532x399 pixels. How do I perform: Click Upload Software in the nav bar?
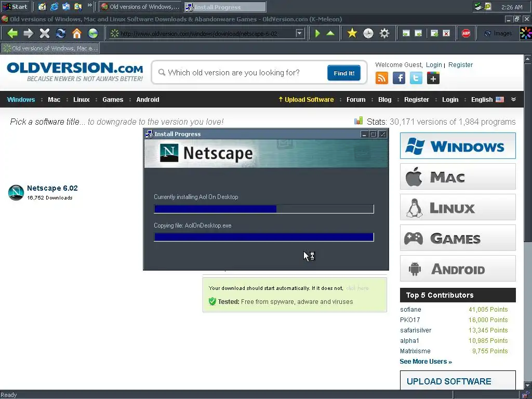pyautogui.click(x=306, y=99)
